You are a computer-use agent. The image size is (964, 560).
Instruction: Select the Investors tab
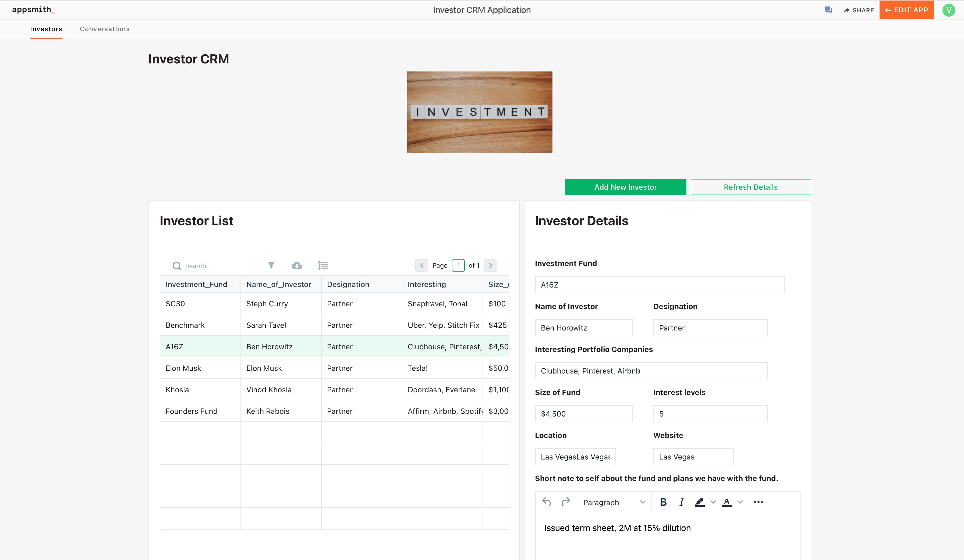click(x=46, y=29)
